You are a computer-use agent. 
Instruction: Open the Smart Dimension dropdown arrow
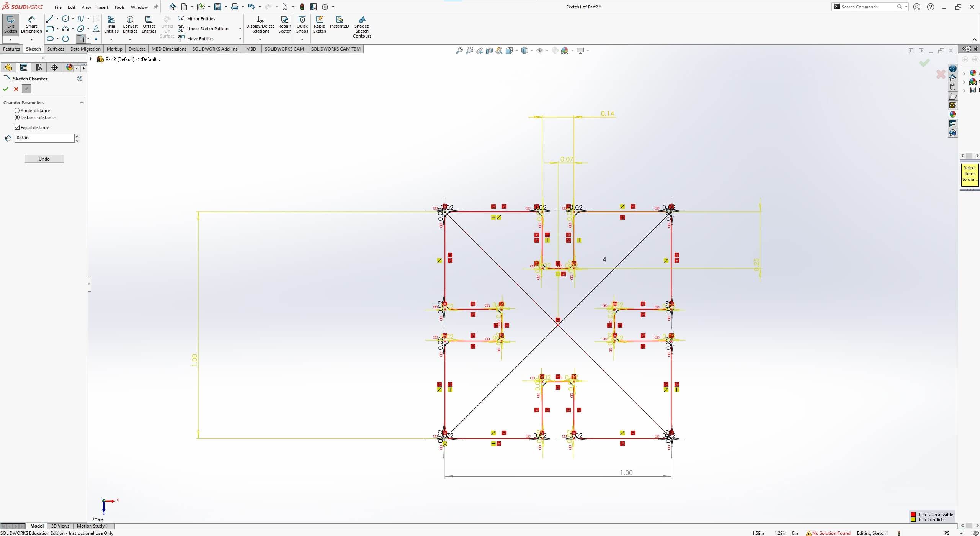[31, 39]
